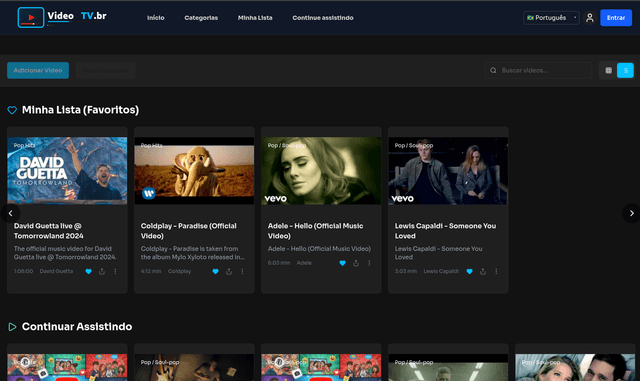This screenshot has width=640, height=381.
Task: Click Nova Categoria button
Action: coord(106,70)
